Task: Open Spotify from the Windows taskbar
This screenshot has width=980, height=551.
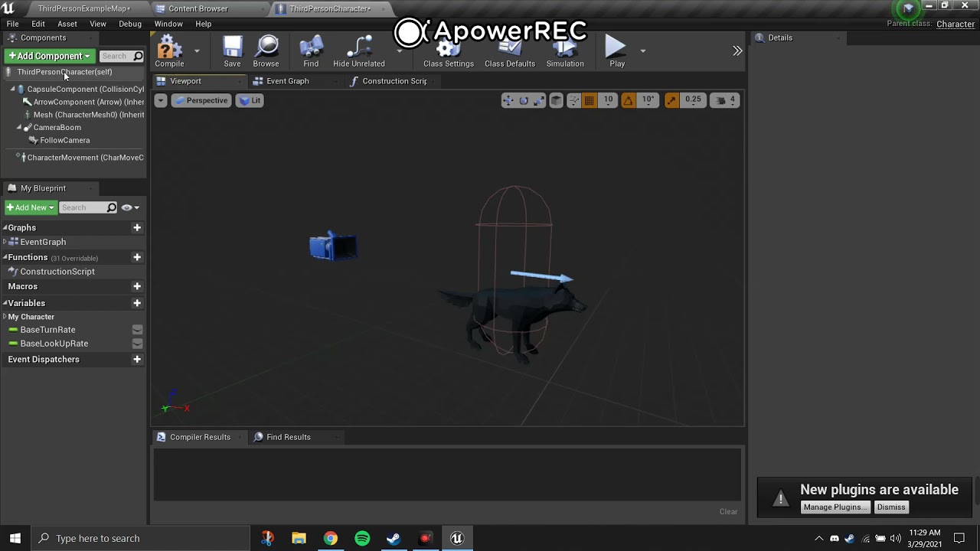Action: click(x=362, y=538)
